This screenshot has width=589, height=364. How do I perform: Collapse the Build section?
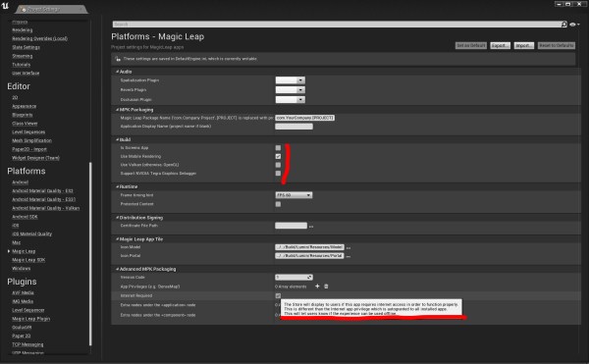point(117,139)
